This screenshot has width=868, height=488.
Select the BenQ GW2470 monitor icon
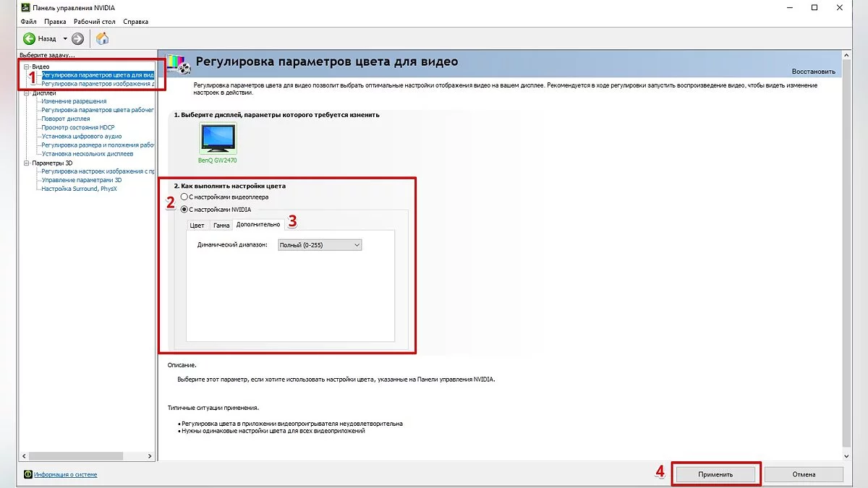point(218,138)
